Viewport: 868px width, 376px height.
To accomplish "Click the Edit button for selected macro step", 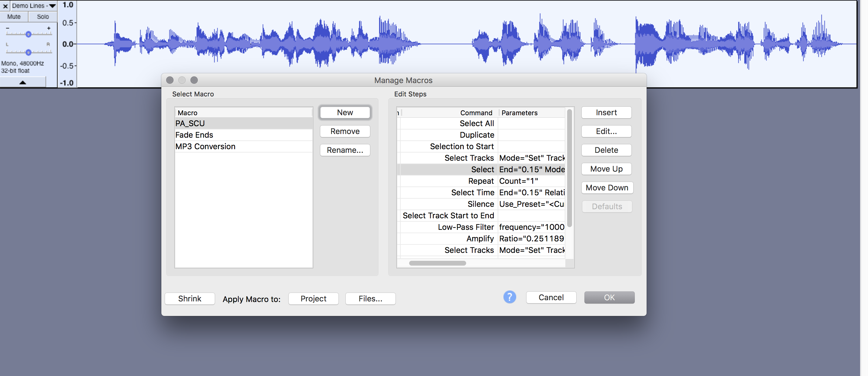I will (x=607, y=131).
